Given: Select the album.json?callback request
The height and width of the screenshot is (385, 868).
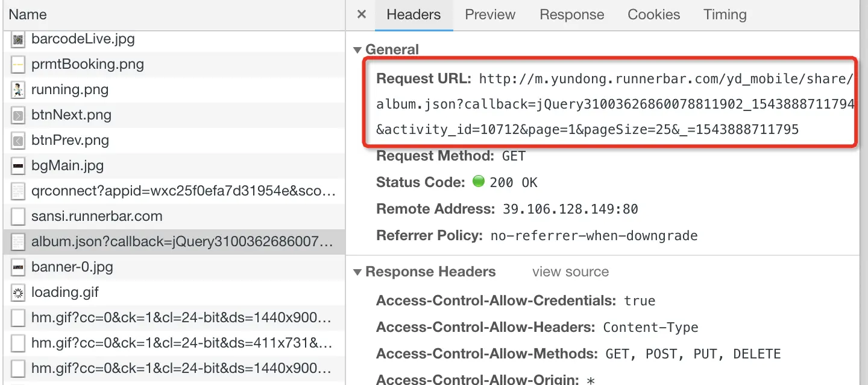Looking at the screenshot, I should click(174, 242).
